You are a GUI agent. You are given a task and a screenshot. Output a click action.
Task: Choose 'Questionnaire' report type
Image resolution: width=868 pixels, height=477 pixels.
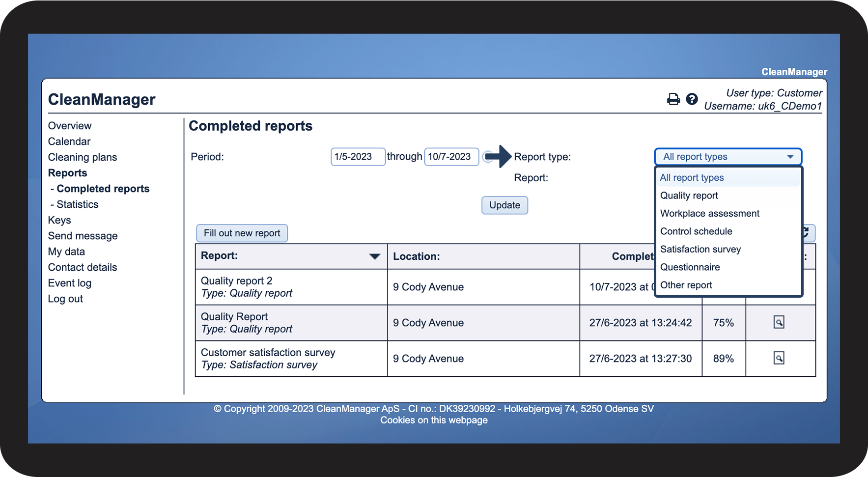(x=690, y=267)
